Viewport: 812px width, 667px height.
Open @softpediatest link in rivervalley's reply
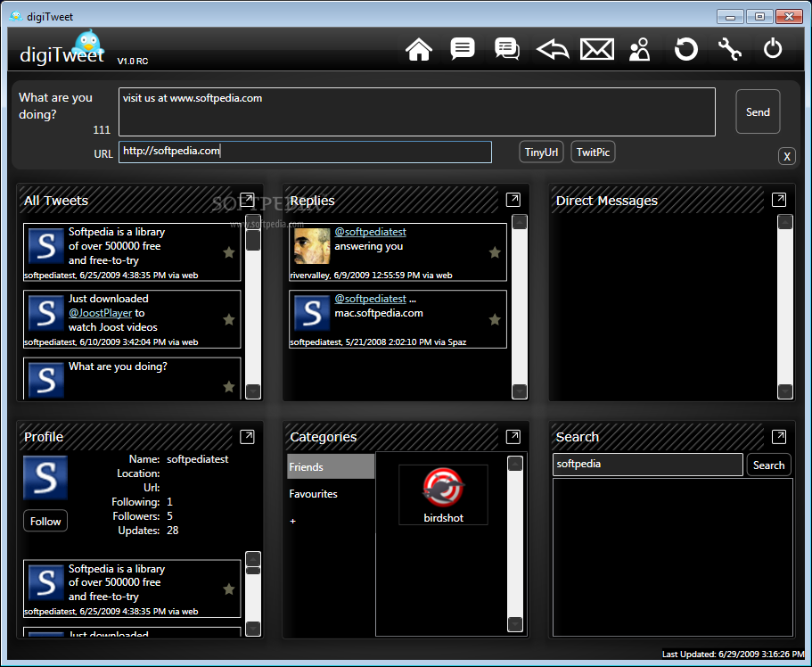click(x=370, y=232)
